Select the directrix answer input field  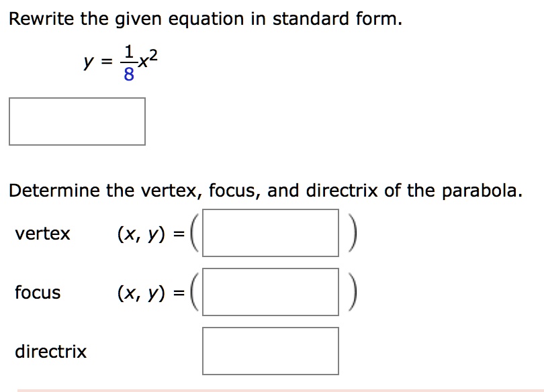coord(269,350)
